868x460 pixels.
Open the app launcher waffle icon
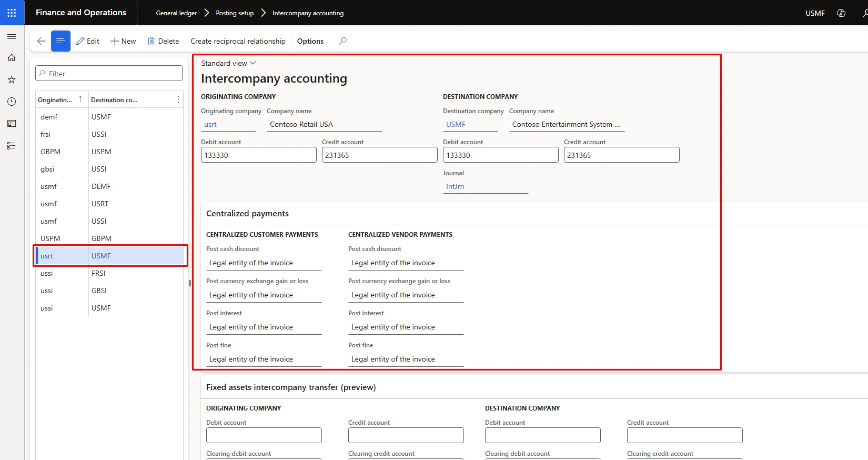point(12,13)
